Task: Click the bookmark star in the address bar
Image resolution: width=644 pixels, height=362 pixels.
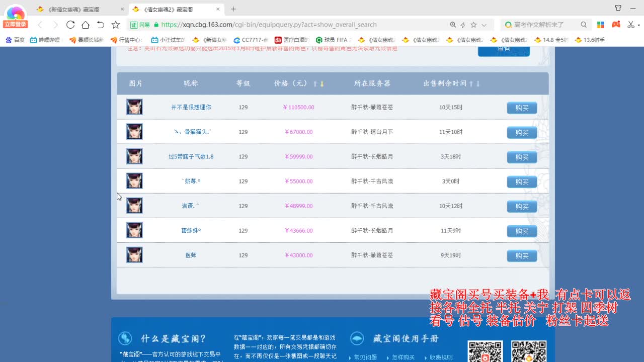Action: (473, 24)
